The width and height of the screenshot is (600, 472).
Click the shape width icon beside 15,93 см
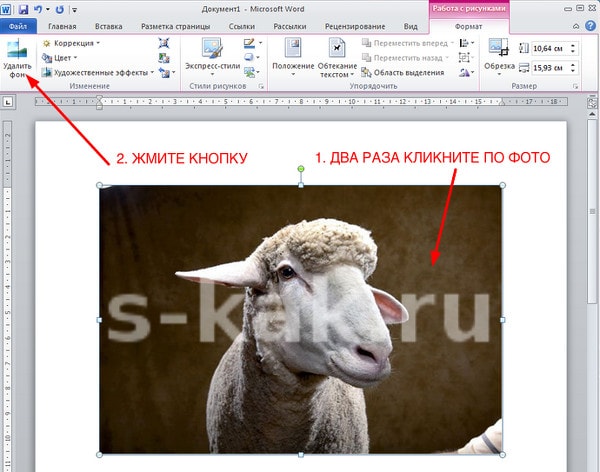[x=524, y=68]
